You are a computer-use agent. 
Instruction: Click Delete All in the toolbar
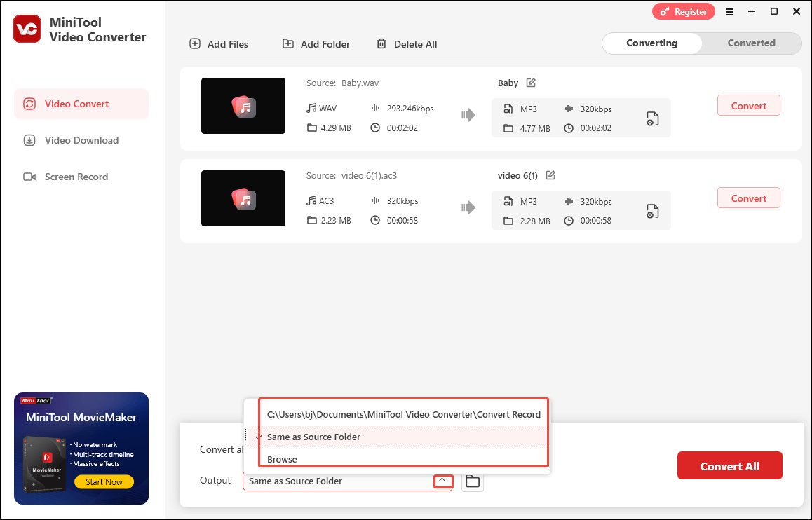[x=407, y=44]
